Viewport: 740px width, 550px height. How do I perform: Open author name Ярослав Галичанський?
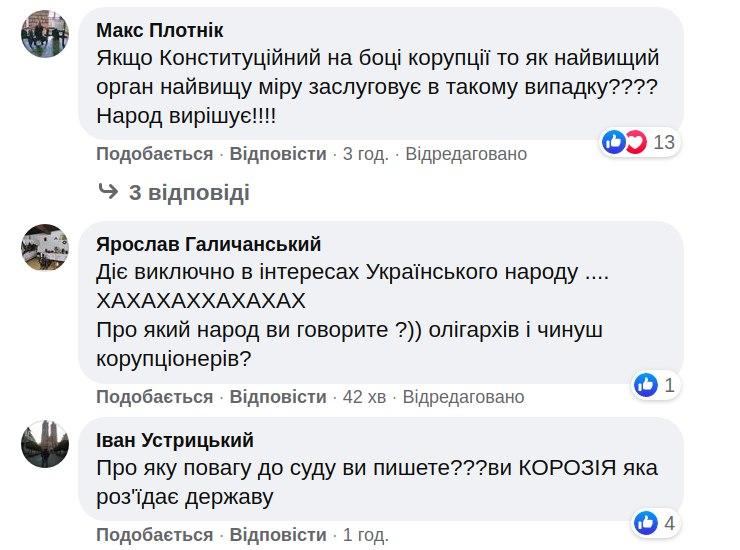pos(208,245)
